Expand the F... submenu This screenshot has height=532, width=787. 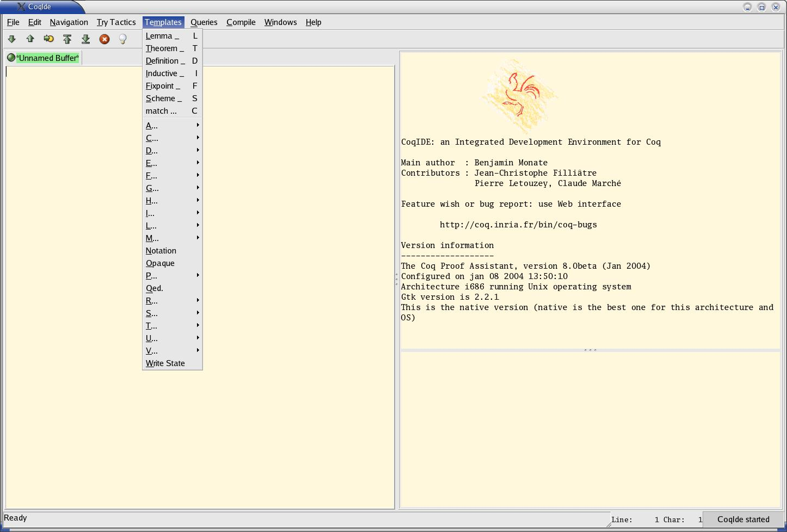[172, 176]
